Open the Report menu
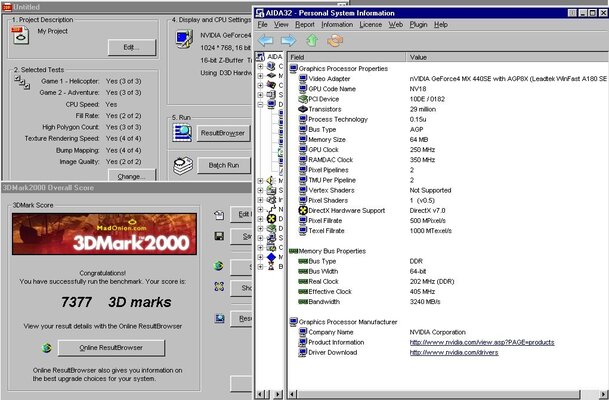This screenshot has height=400, width=609. pos(305,24)
